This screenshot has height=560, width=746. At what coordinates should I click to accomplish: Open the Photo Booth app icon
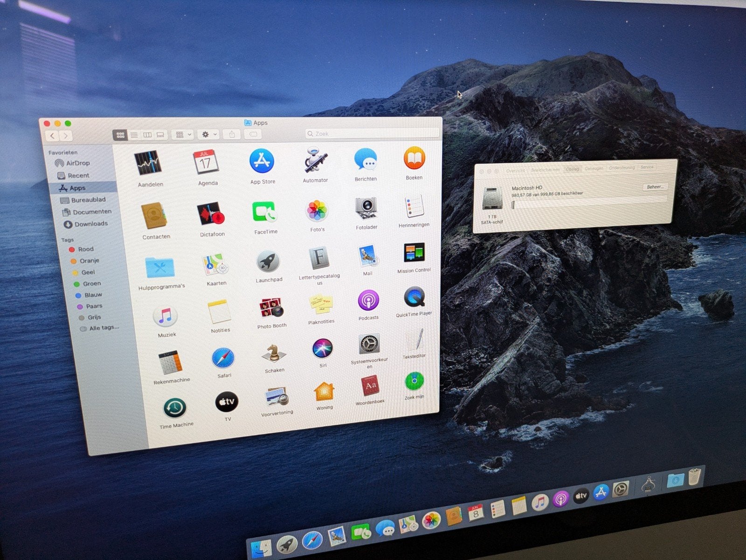(x=272, y=309)
